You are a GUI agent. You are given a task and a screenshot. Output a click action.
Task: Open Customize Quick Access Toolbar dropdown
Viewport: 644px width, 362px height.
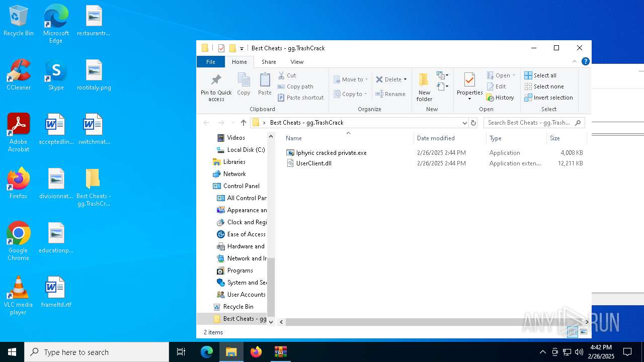pyautogui.click(x=242, y=48)
